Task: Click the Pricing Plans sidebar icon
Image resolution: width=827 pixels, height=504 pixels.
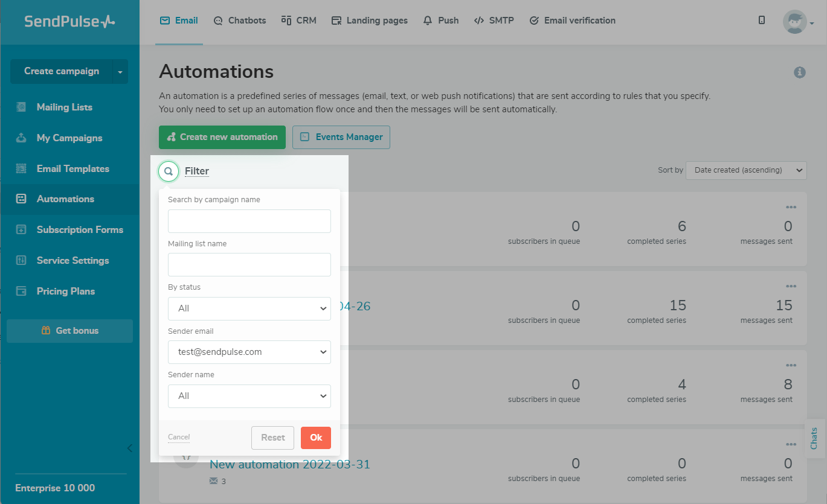Action: (x=21, y=291)
